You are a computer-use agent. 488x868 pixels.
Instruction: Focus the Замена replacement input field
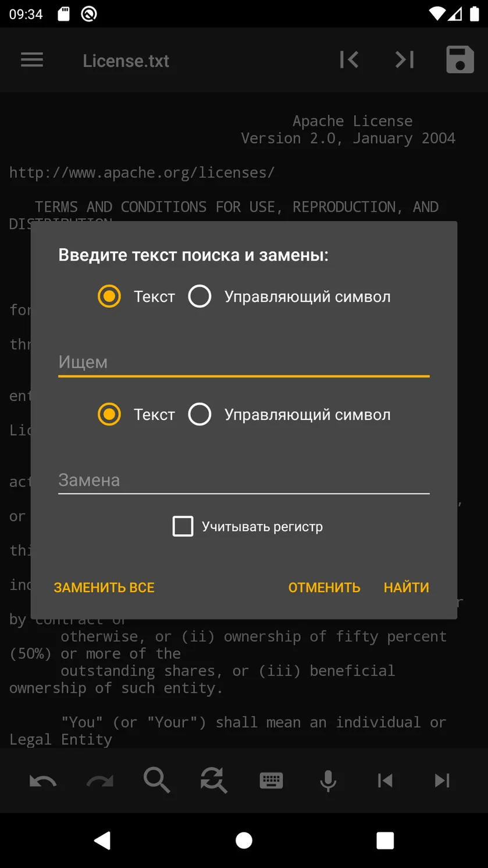(244, 480)
